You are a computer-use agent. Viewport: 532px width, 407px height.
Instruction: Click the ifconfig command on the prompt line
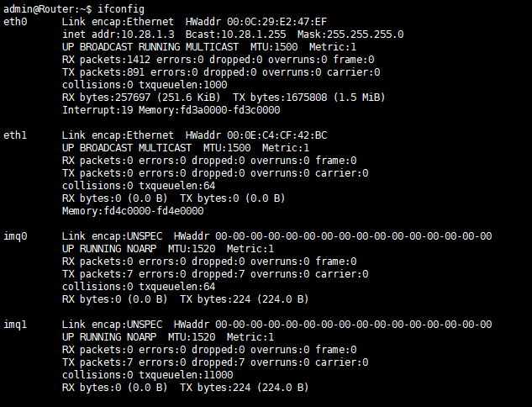coord(121,9)
